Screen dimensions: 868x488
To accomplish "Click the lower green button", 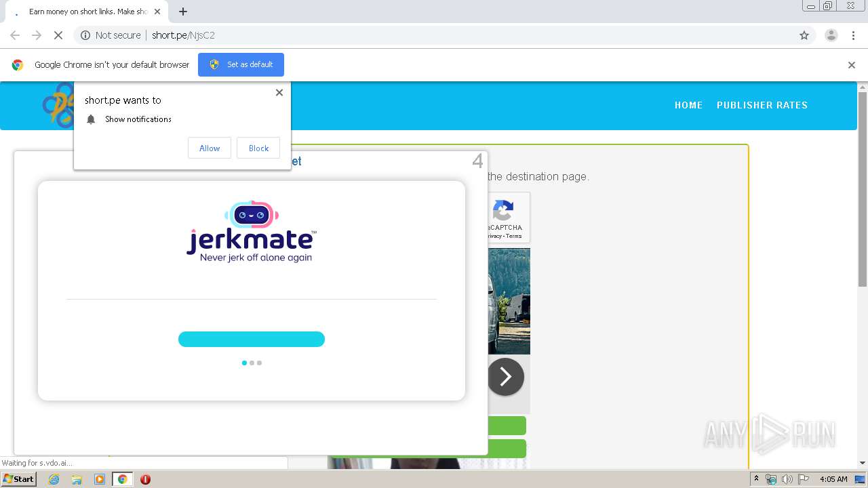I will [x=507, y=448].
